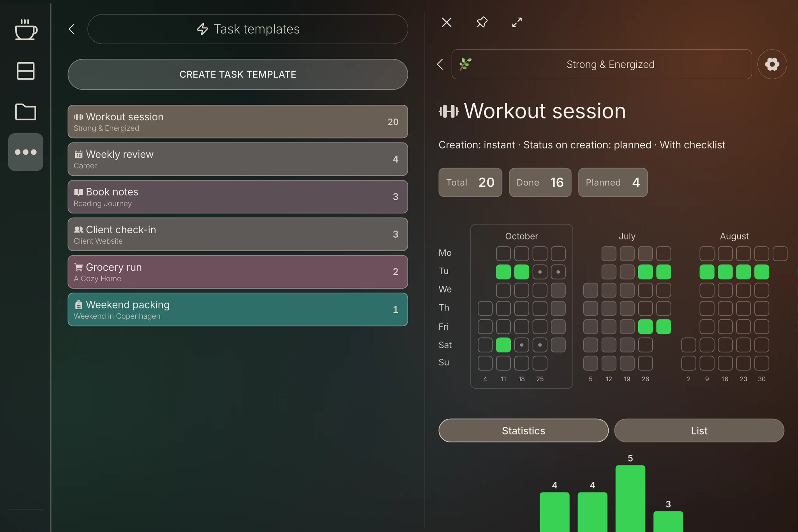Screen dimensions: 798x532
Task: Select the Book notes template
Action: 238,197
